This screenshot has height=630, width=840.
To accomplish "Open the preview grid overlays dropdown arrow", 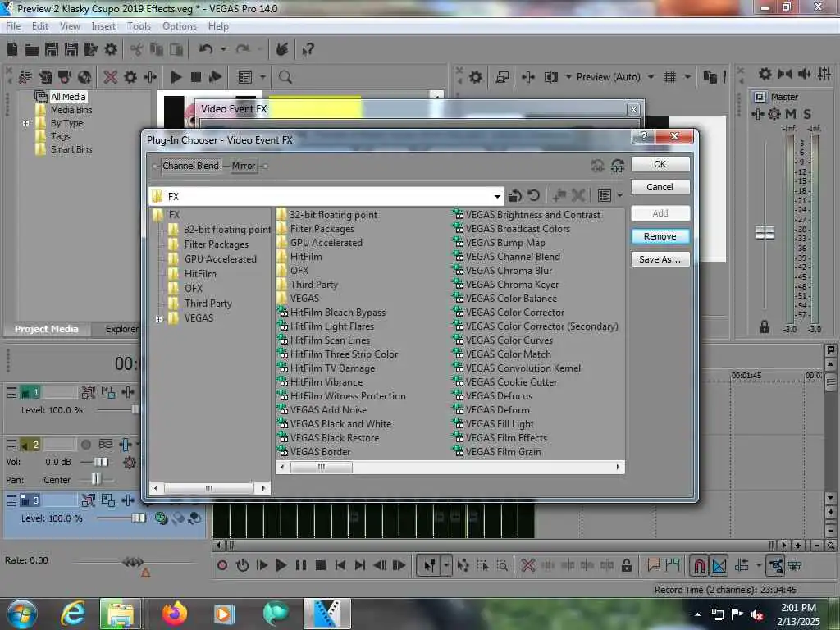I will coord(687,77).
